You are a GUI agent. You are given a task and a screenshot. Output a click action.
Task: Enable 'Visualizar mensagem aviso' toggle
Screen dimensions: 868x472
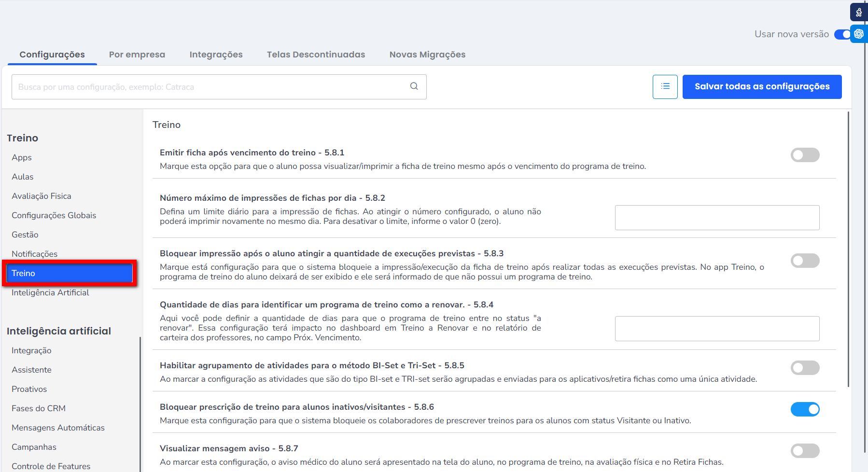(x=805, y=451)
